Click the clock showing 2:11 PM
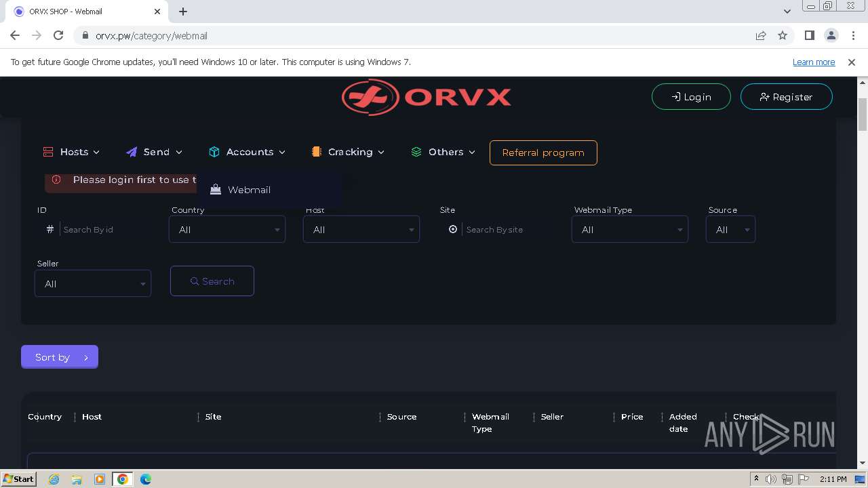This screenshot has width=868, height=488. [x=833, y=479]
